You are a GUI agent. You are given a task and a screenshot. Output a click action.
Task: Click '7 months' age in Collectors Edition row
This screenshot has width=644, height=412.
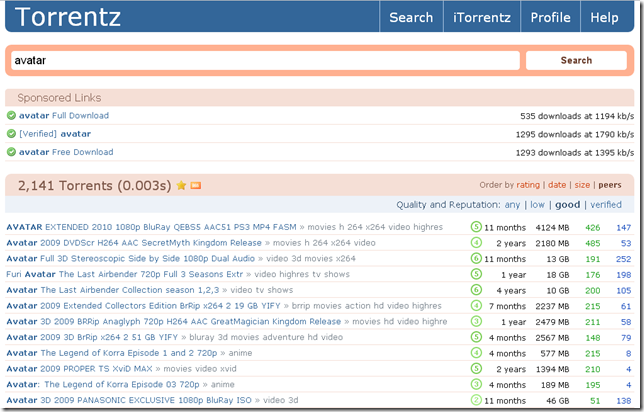507,306
